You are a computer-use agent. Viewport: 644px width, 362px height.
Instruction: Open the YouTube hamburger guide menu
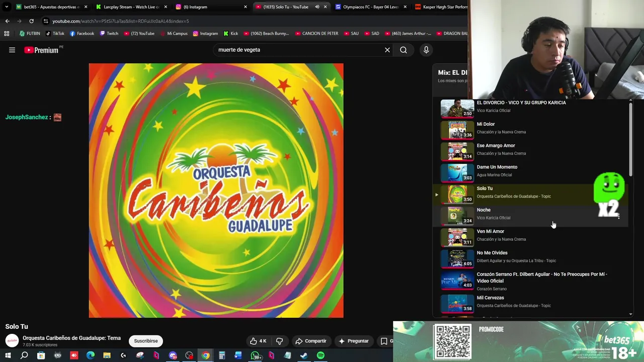point(12,50)
